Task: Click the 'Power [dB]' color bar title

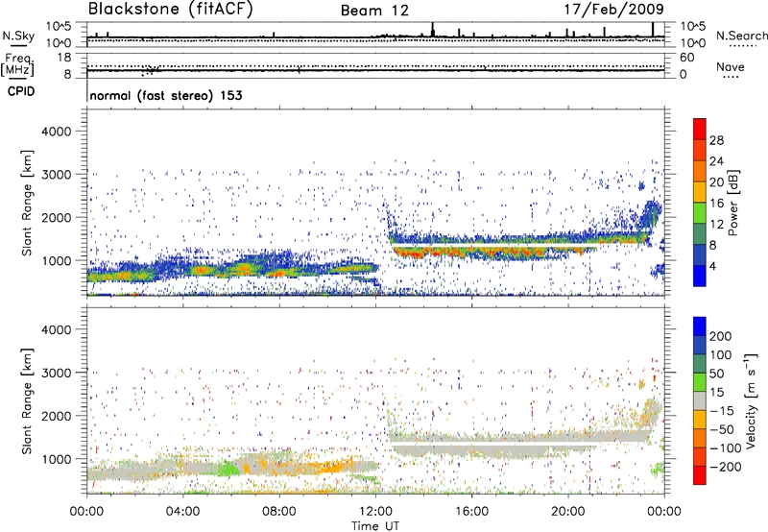Action: (x=733, y=203)
